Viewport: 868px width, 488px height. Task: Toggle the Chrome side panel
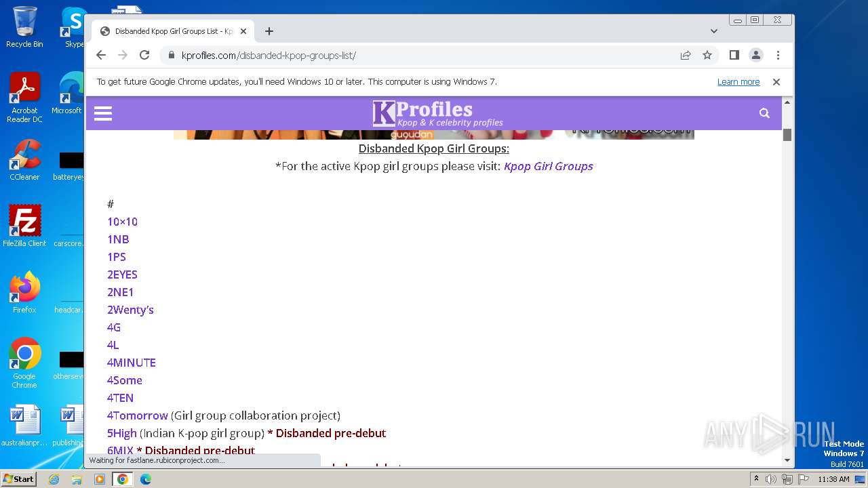click(x=734, y=55)
